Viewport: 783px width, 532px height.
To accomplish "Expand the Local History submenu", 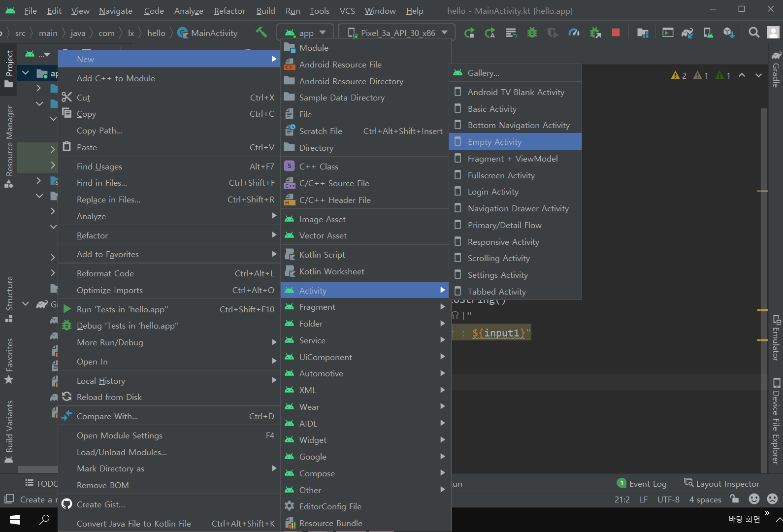I will [169, 381].
